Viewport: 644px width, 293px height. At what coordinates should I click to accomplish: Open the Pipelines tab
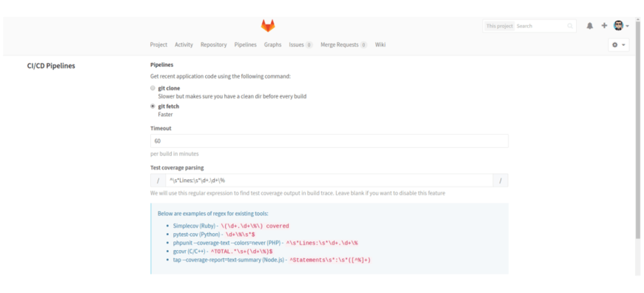click(245, 44)
